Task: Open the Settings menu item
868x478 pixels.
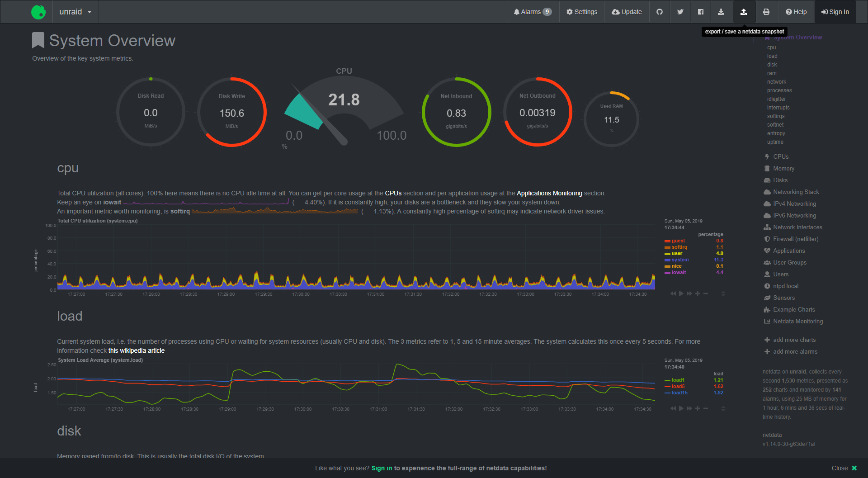Action: [x=582, y=12]
